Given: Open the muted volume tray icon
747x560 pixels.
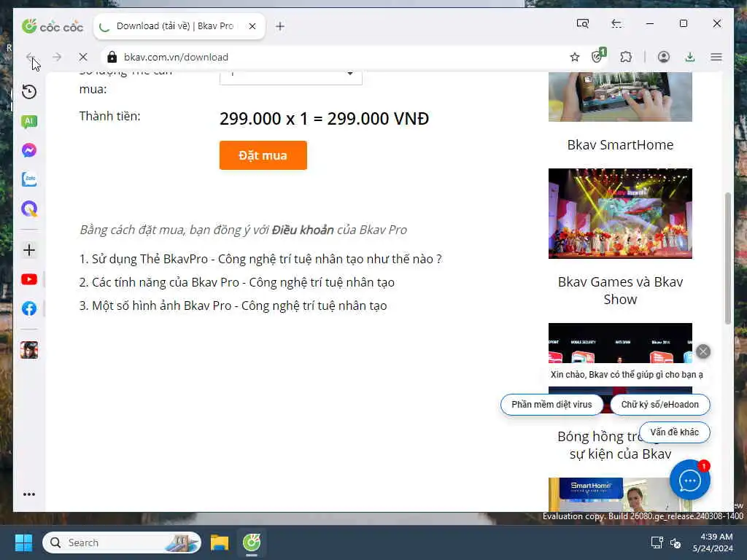Looking at the screenshot, I should pyautogui.click(x=675, y=542).
